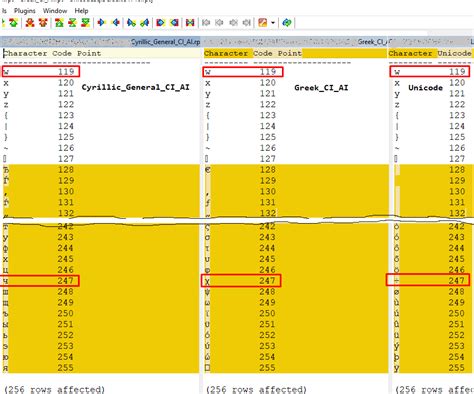Click the red upward-arrow toolbar icon

point(30,23)
